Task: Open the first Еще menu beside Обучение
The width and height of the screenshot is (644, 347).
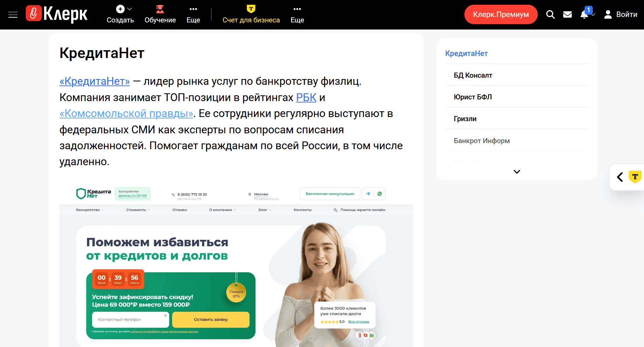Action: pos(193,15)
